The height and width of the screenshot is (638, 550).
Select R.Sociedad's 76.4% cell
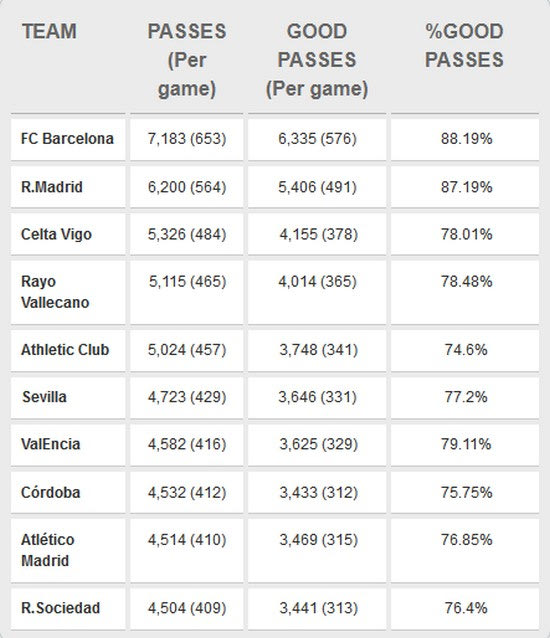(x=466, y=608)
